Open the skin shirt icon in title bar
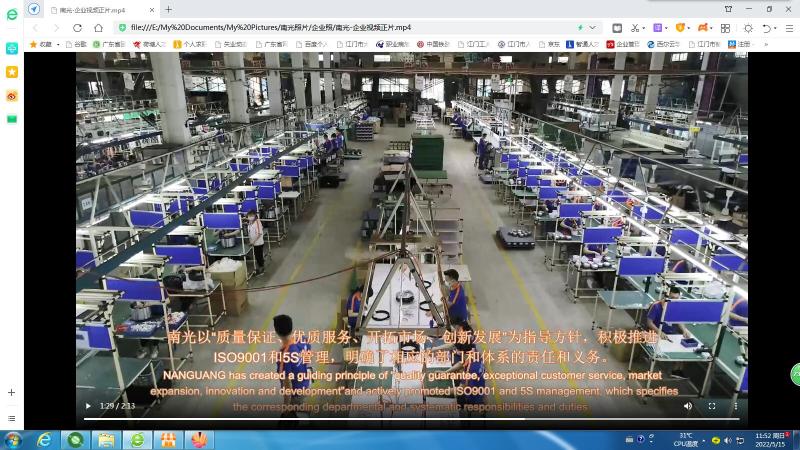Screen dimensions: 800x450 click(728, 9)
